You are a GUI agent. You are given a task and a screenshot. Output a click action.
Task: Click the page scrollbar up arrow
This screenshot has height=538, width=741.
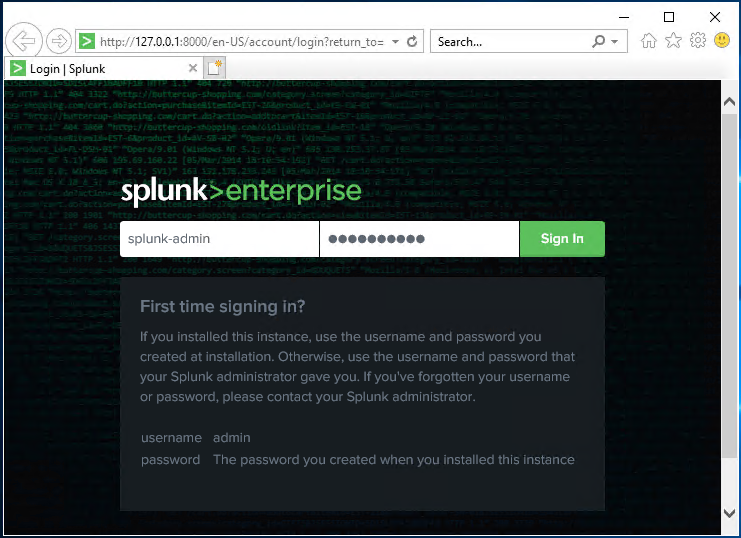click(729, 102)
